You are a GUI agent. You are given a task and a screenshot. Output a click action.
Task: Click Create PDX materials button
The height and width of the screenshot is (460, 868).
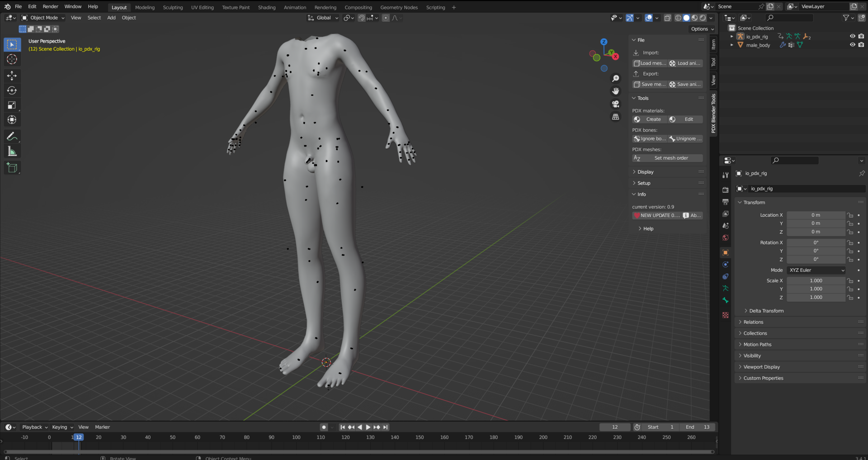click(650, 119)
